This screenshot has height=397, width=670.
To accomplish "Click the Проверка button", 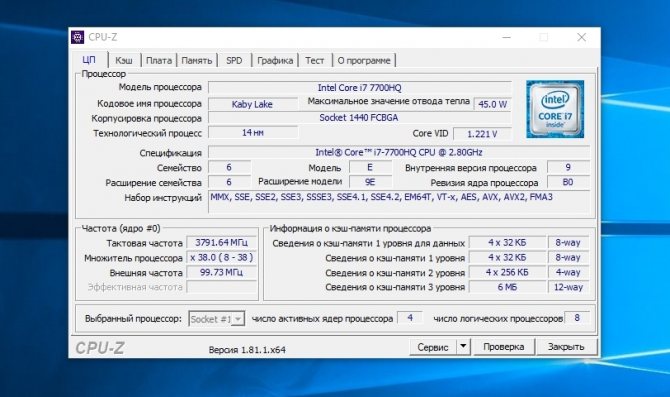I will (x=503, y=347).
